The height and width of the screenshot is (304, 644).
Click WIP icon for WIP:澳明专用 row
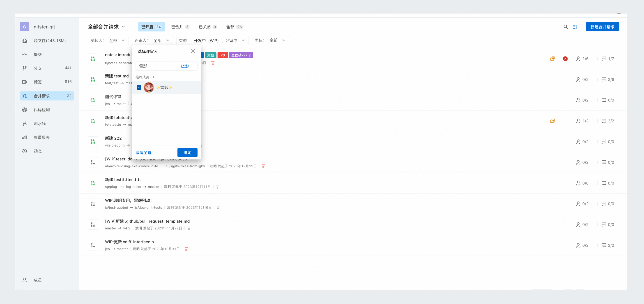tap(93, 204)
